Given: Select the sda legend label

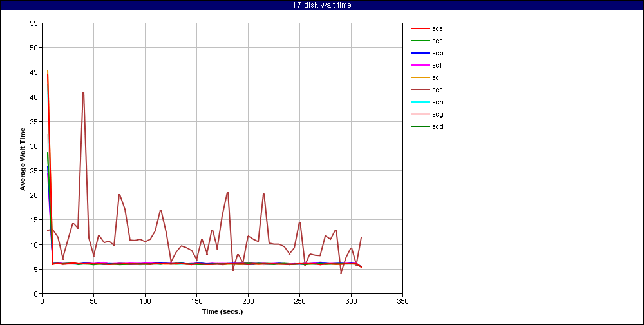Looking at the screenshot, I should click(437, 90).
